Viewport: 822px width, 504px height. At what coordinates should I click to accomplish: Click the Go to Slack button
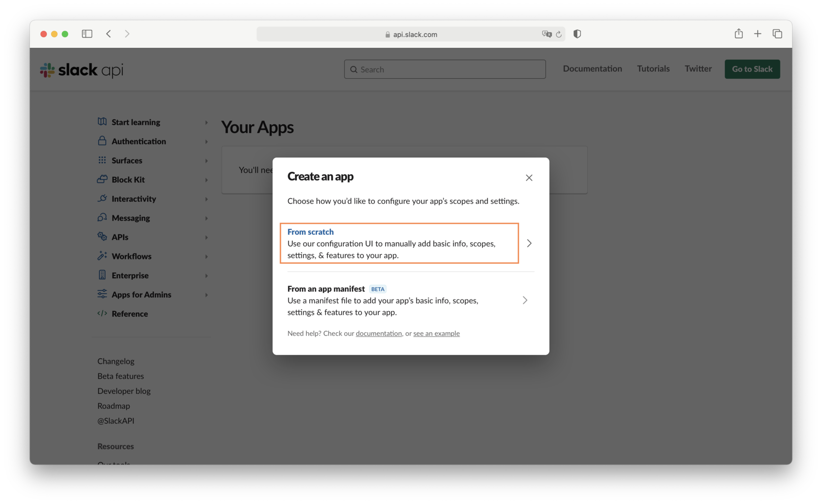coord(752,69)
